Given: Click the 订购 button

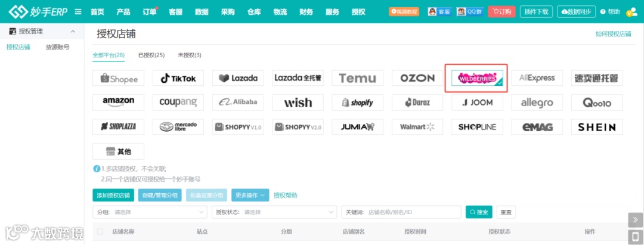Looking at the screenshot, I should 501,11.
